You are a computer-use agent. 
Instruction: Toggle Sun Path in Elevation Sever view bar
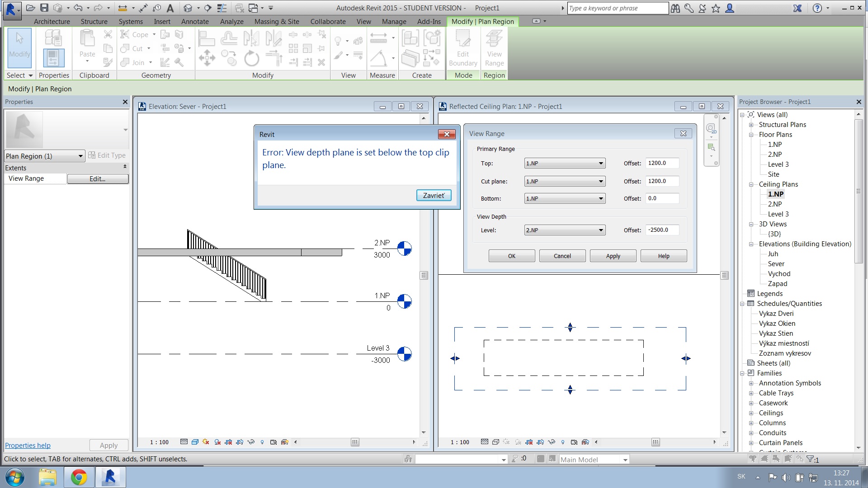coord(206,442)
